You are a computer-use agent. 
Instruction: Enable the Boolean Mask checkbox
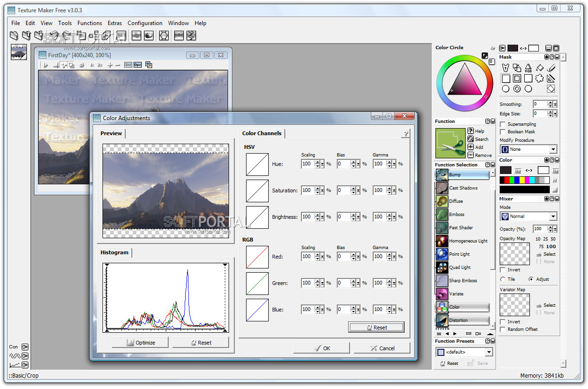click(x=503, y=132)
